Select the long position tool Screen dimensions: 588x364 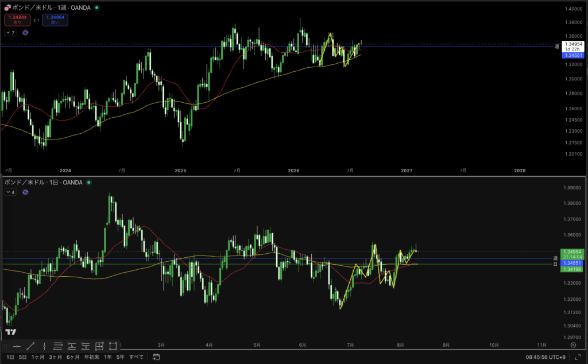(72, 346)
